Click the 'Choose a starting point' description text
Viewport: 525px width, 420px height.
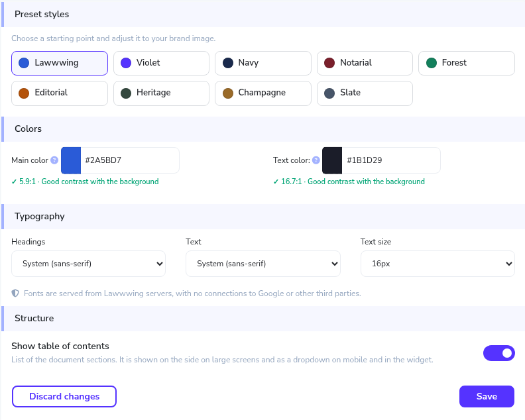pyautogui.click(x=113, y=38)
